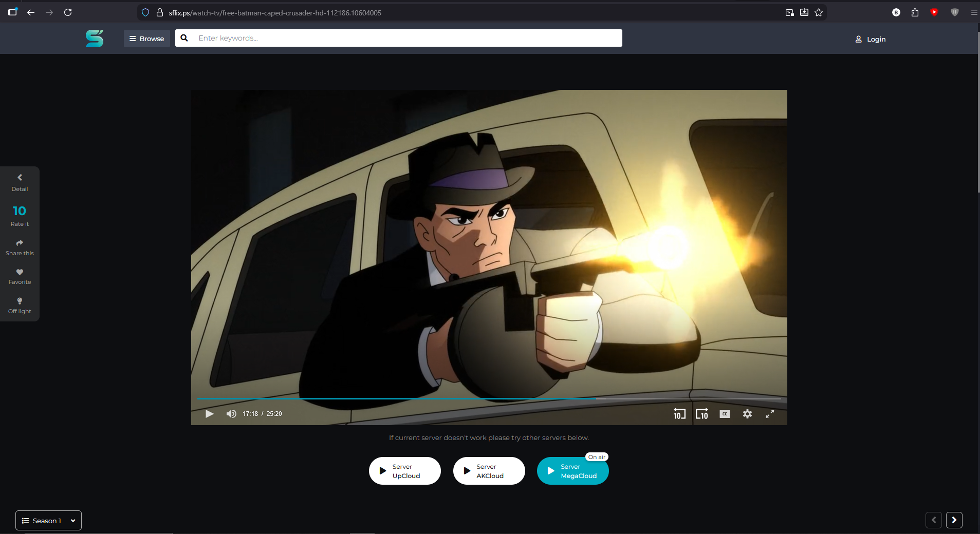Click the SFlix logo
980x534 pixels.
click(x=95, y=38)
